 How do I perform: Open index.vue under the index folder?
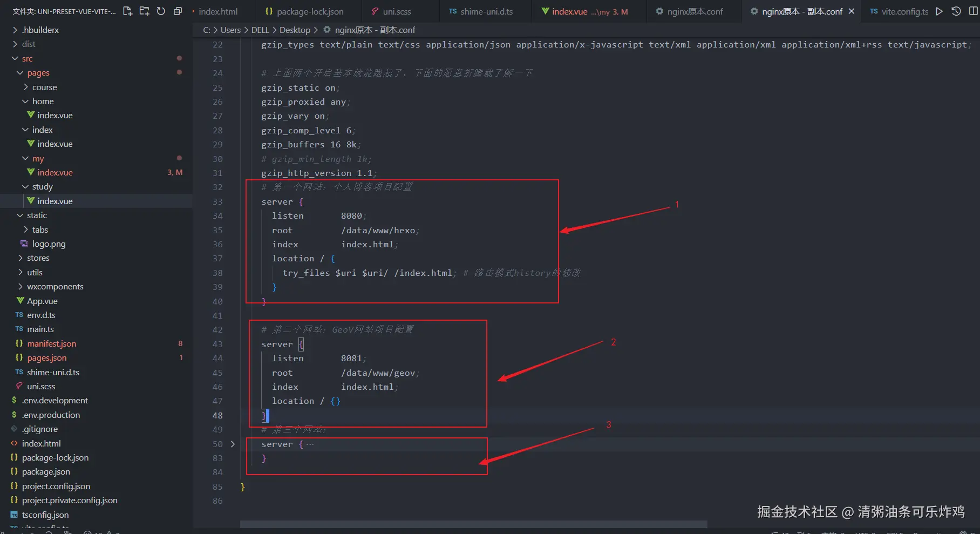click(x=55, y=144)
